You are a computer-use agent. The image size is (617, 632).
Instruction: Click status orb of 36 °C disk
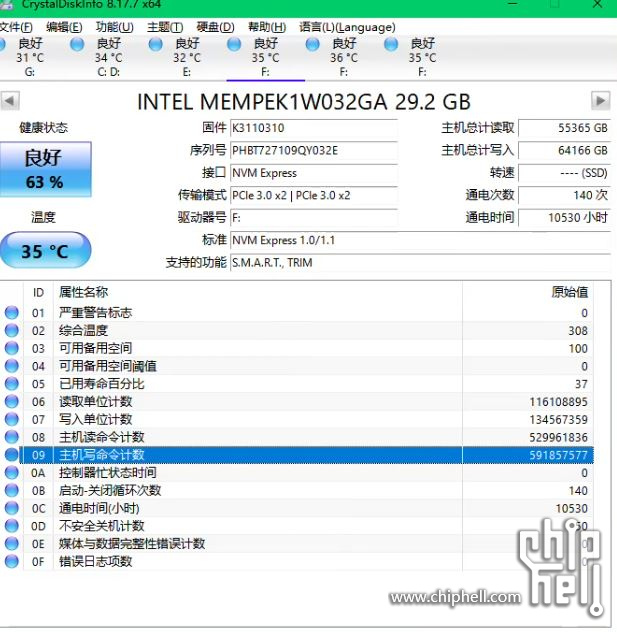coord(312,44)
